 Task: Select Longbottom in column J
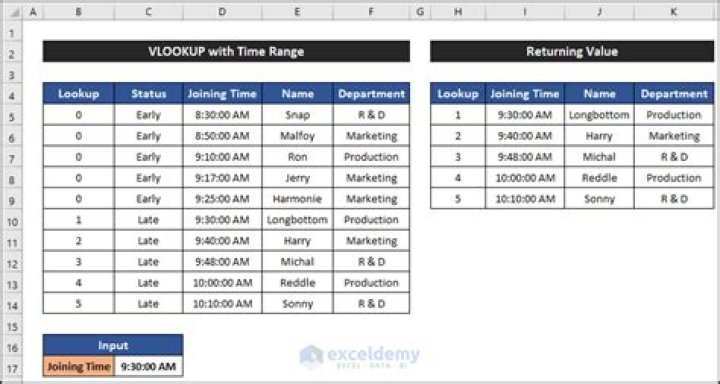click(x=599, y=115)
